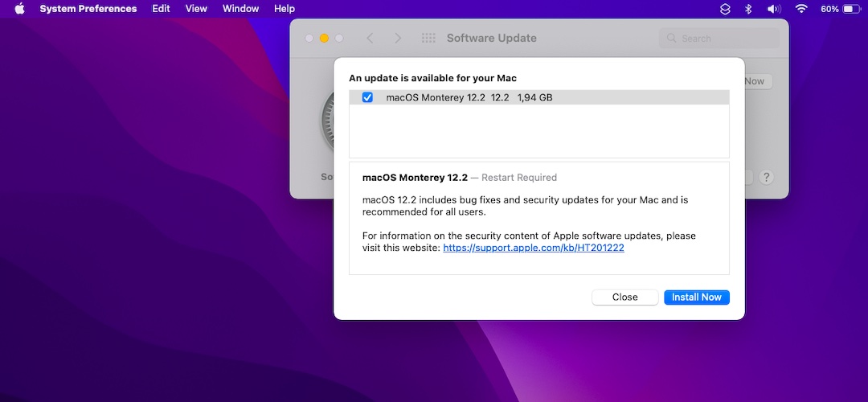
Task: Click the Restart Required label
Action: pos(519,178)
